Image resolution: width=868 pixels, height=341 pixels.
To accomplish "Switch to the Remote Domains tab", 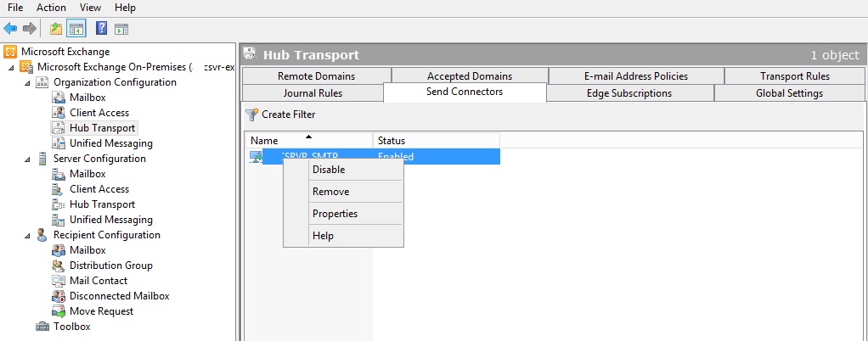I will [316, 76].
